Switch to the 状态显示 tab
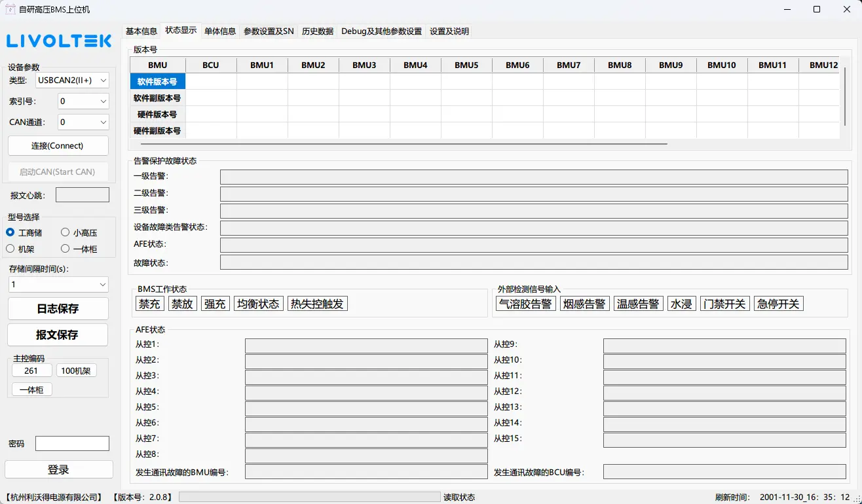Viewport: 862px width, 504px height. (x=181, y=30)
